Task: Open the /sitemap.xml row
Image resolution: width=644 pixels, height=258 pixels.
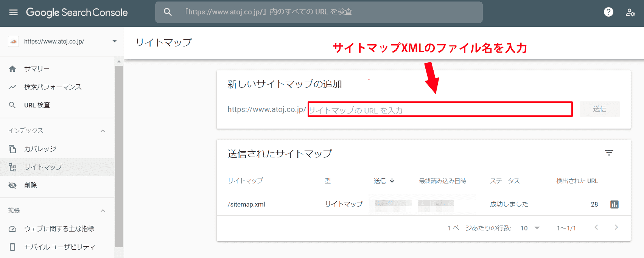Action: [423, 204]
